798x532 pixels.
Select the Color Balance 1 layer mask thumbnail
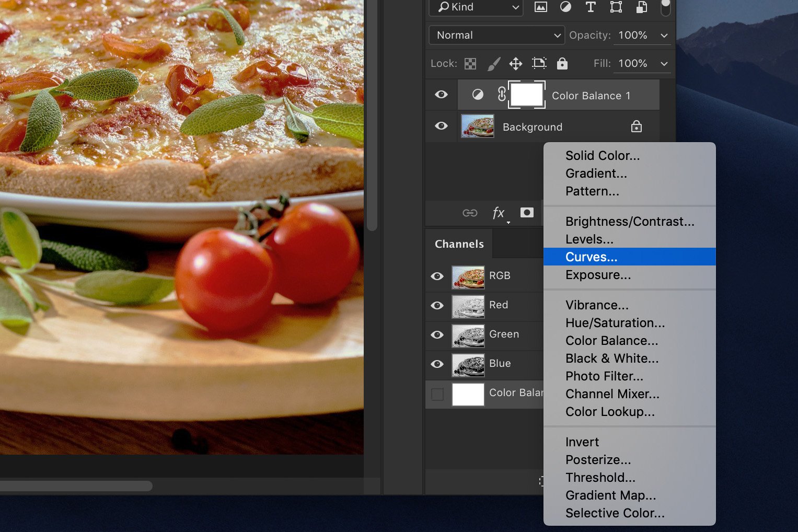click(x=526, y=95)
